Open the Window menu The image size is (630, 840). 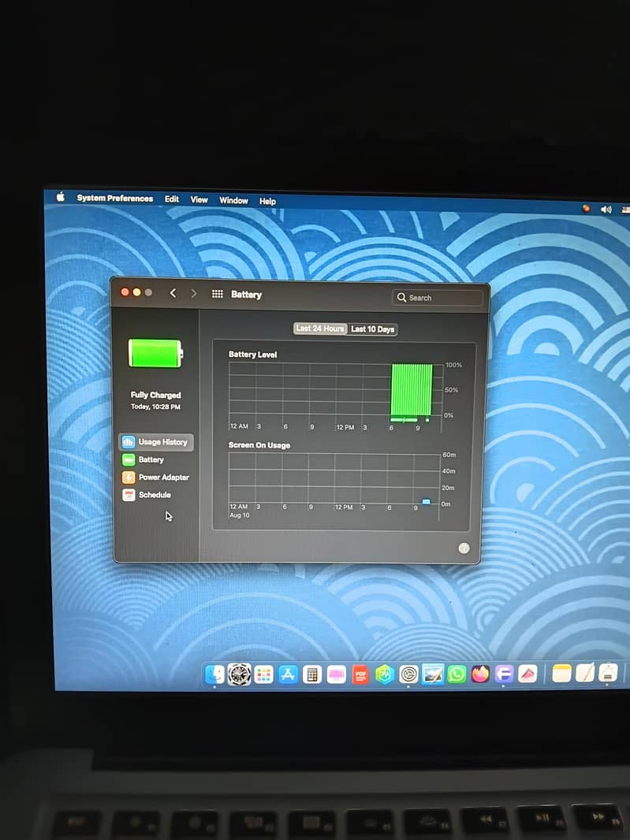coord(233,200)
